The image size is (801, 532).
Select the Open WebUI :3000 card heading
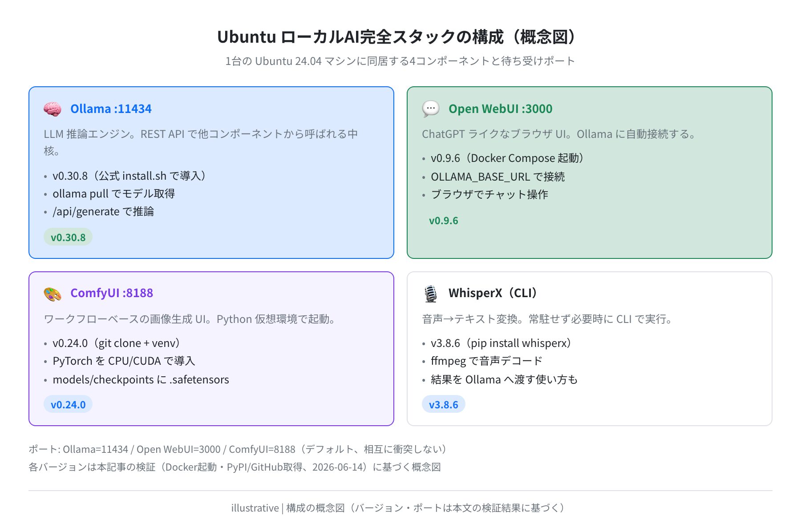[x=500, y=109]
